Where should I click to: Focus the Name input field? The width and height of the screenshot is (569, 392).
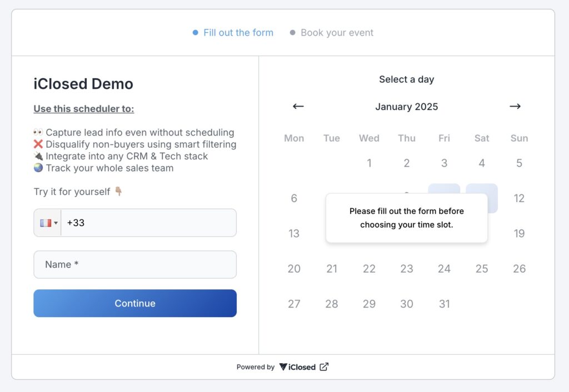(x=135, y=264)
